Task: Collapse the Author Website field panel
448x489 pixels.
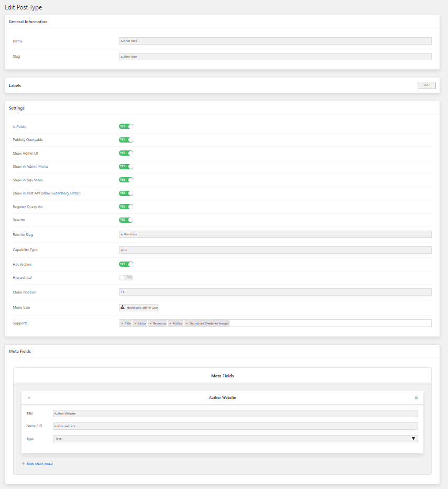Action: click(29, 398)
